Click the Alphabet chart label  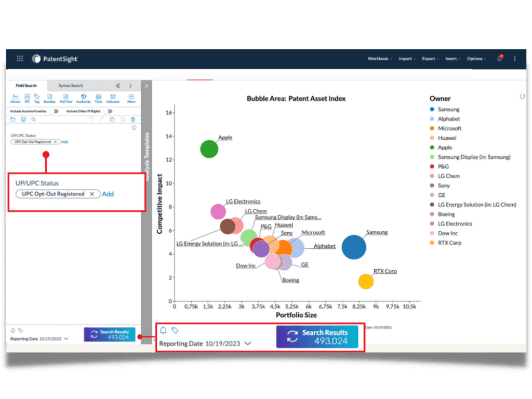[324, 246]
